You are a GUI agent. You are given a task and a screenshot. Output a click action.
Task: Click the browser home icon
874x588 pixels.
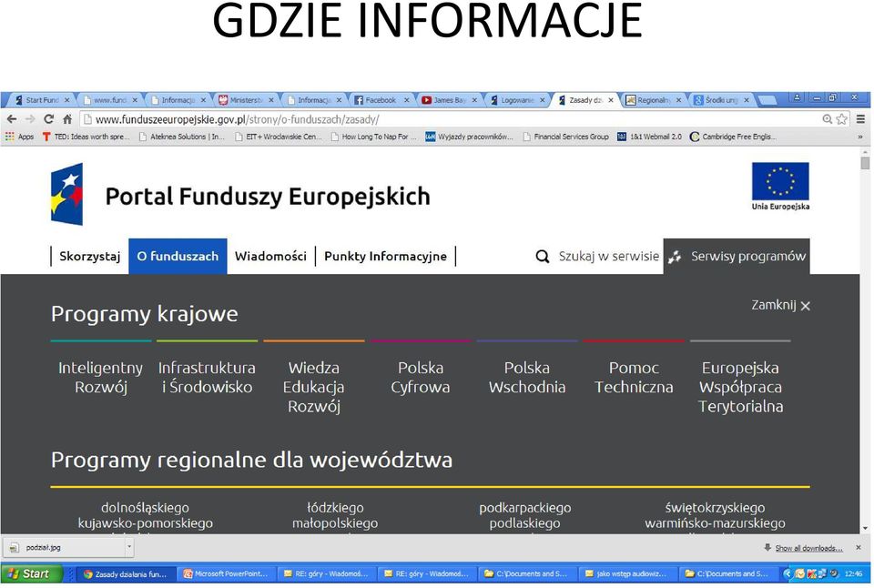pos(67,118)
